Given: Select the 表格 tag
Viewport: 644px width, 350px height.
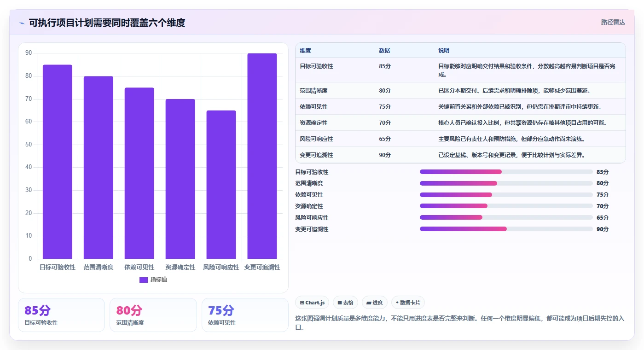Looking at the screenshot, I should [345, 303].
